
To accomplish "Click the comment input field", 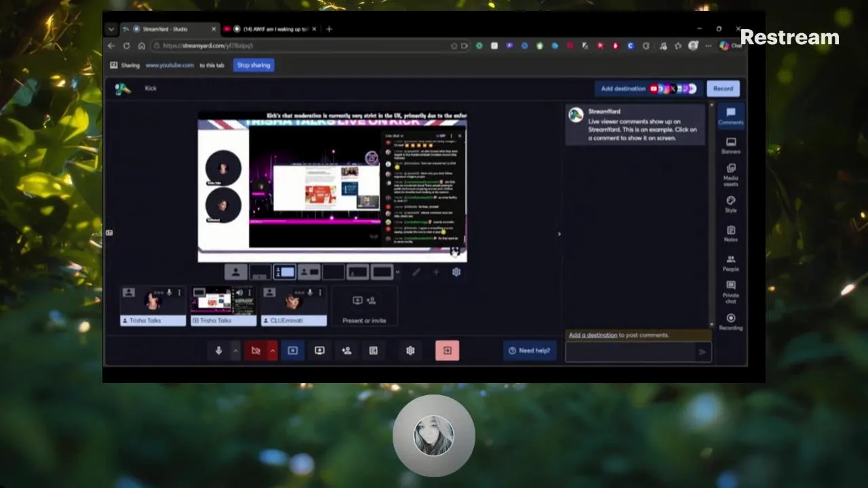I will coord(631,352).
